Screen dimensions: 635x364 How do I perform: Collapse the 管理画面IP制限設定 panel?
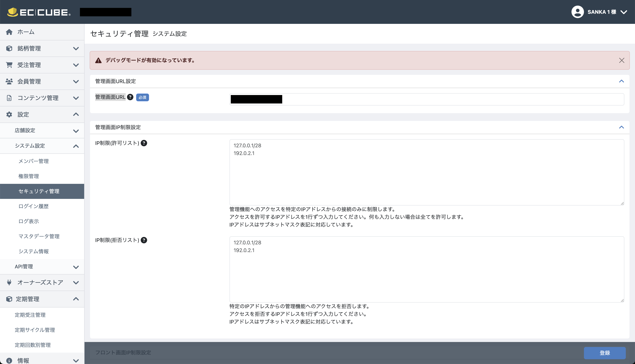(x=621, y=127)
